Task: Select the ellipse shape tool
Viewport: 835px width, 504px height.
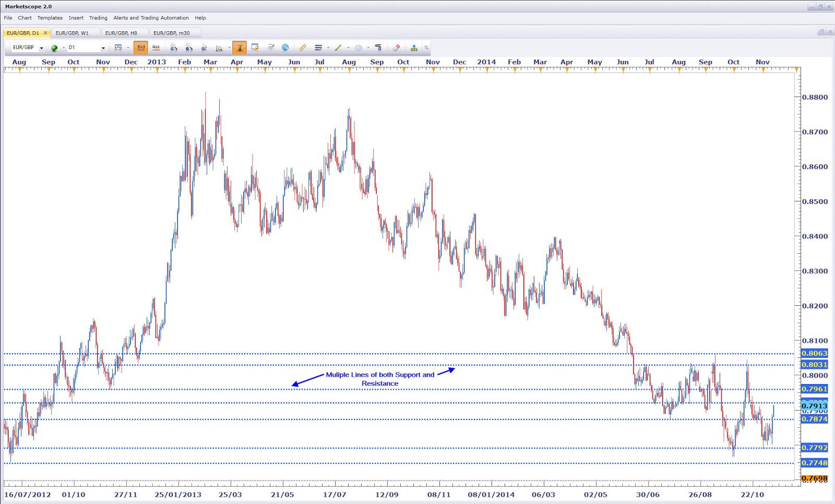Action: (359, 47)
